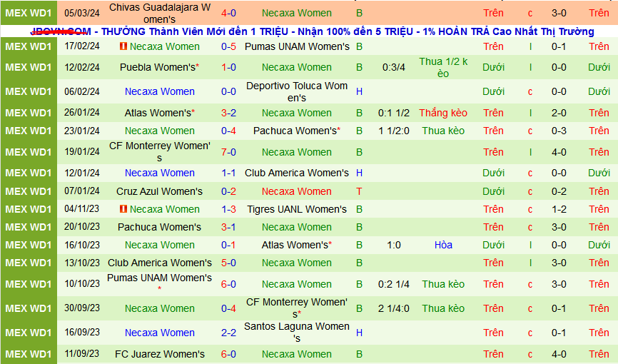The width and height of the screenshot is (618, 364).
Task: Open the Cruz Azul Women's team page
Action: 159,191
